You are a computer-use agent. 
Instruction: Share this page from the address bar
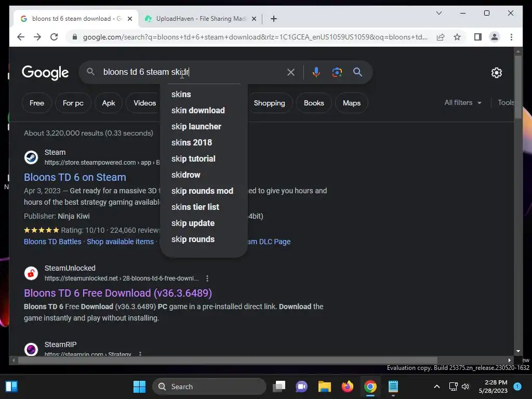(441, 37)
